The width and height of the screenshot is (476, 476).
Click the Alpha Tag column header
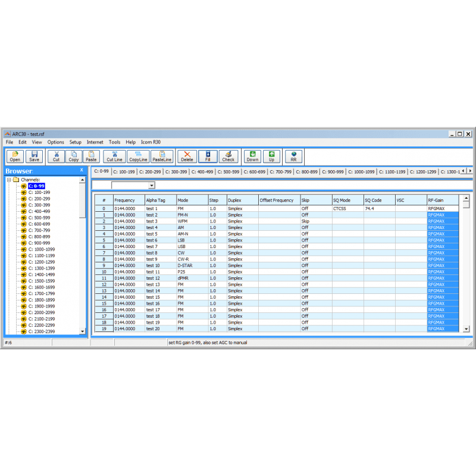coord(161,201)
